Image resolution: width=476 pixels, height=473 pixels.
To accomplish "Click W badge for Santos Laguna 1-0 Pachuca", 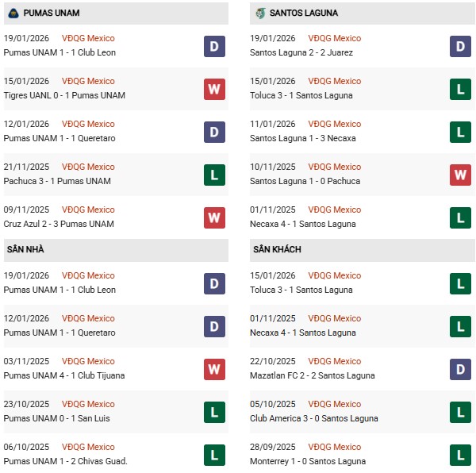I will [460, 175].
